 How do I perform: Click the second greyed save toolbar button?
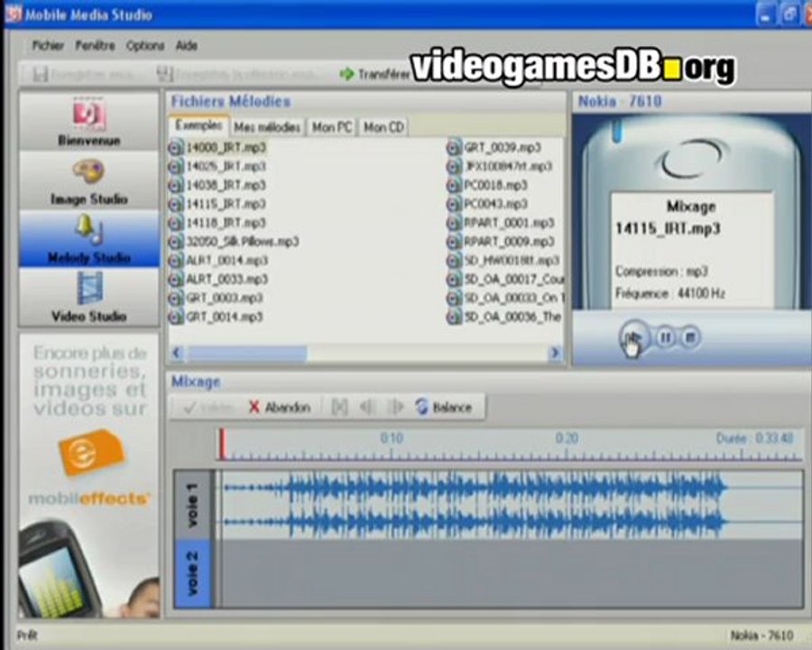238,75
